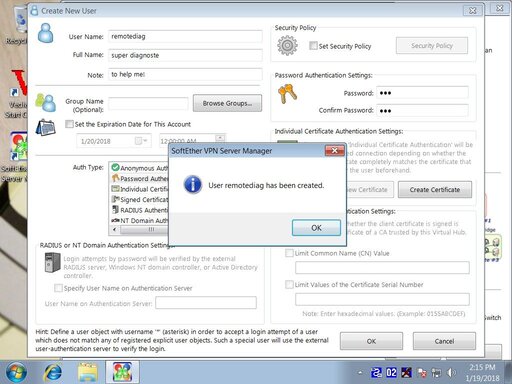Select Password Authentication auth type
The image size is (512, 384).
(x=140, y=178)
